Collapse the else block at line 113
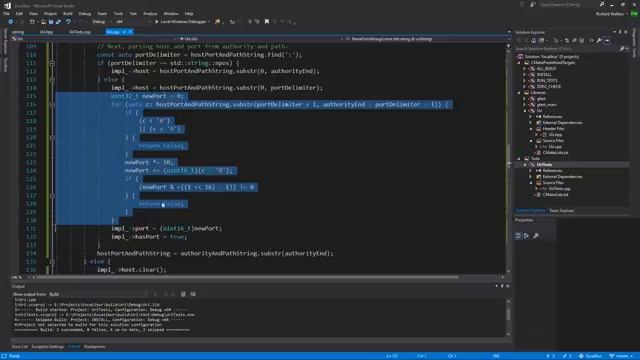The width and height of the screenshot is (640, 360). [x=52, y=80]
